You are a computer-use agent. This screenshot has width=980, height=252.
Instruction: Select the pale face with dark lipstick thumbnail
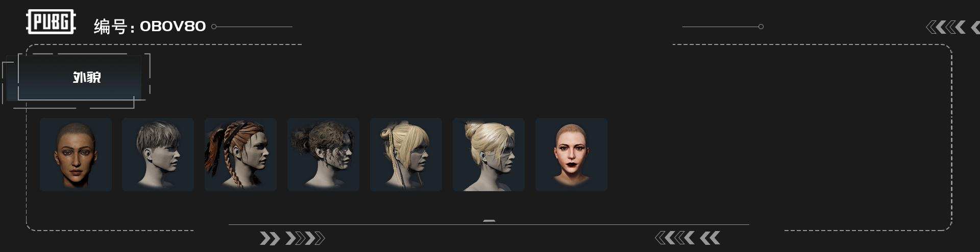(571, 154)
